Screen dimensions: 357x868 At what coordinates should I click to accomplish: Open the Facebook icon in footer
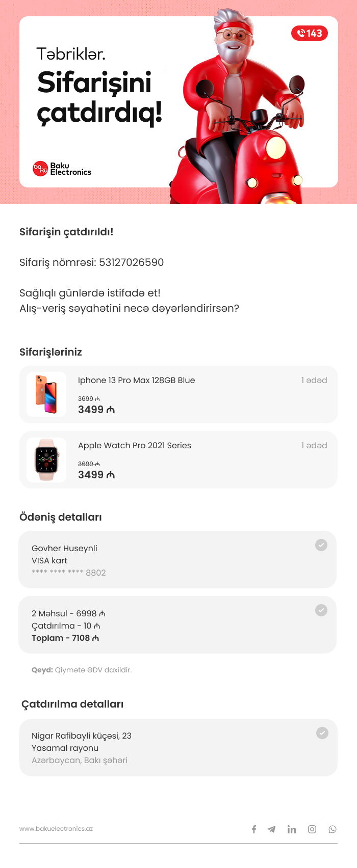click(x=254, y=829)
